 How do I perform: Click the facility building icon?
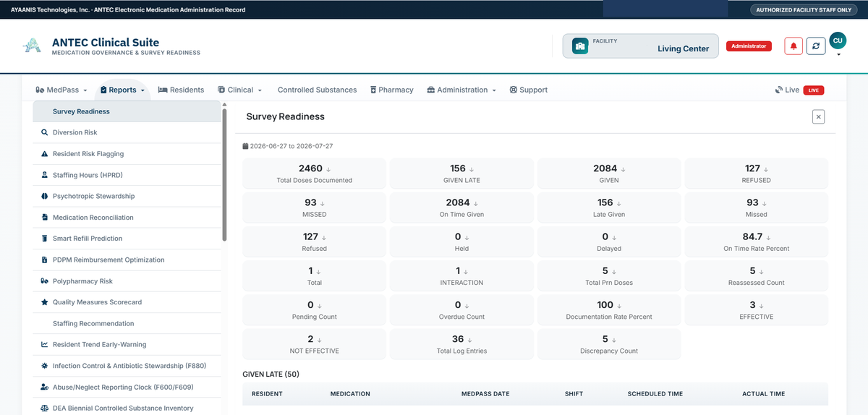580,46
